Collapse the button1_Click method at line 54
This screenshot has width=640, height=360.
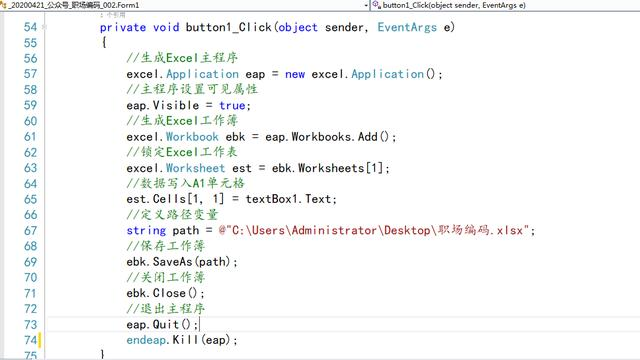pos(44,27)
